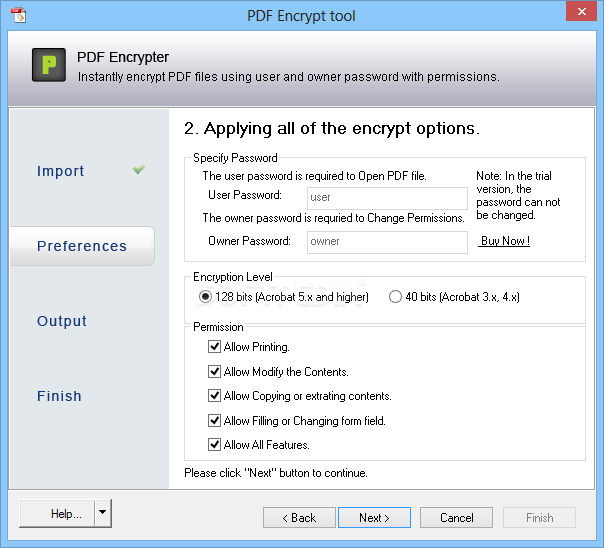Image resolution: width=604 pixels, height=548 pixels.
Task: Close the PDF Encrypt tool window
Action: (x=581, y=11)
